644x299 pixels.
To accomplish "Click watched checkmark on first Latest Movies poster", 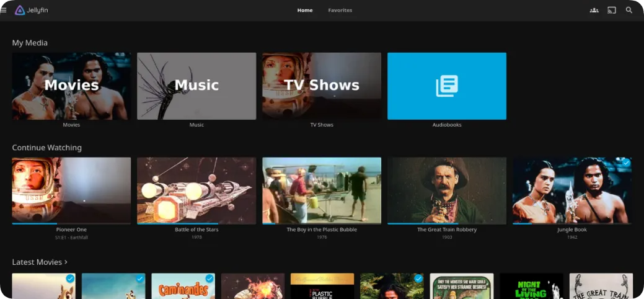I will [70, 279].
